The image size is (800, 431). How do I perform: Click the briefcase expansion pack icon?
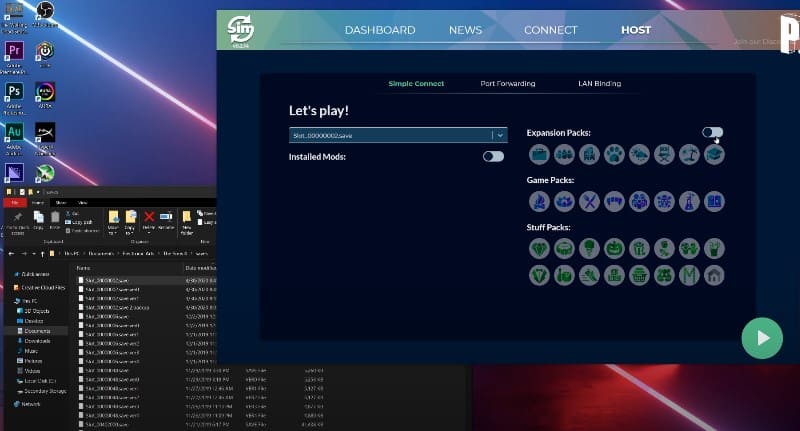pyautogui.click(x=539, y=155)
